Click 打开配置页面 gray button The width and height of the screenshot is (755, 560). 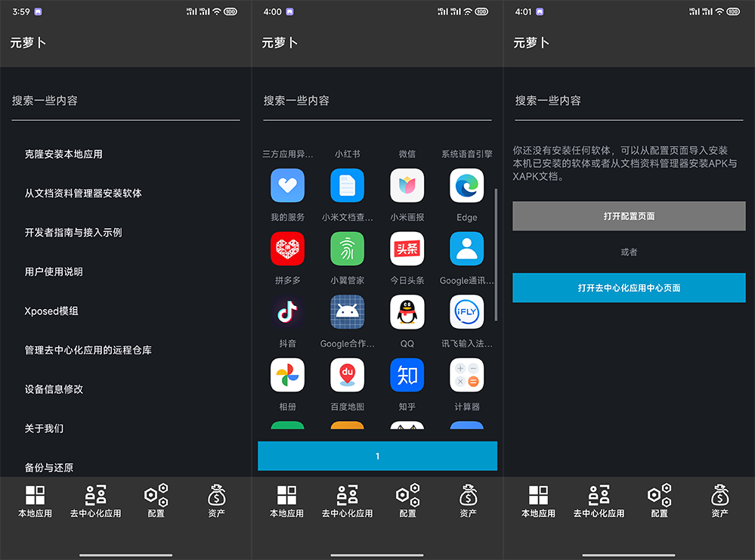click(629, 216)
